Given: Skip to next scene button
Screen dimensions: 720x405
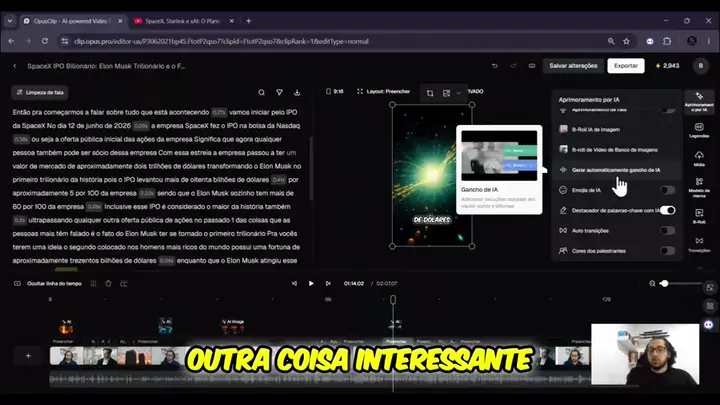Looking at the screenshot, I should coord(328,283).
